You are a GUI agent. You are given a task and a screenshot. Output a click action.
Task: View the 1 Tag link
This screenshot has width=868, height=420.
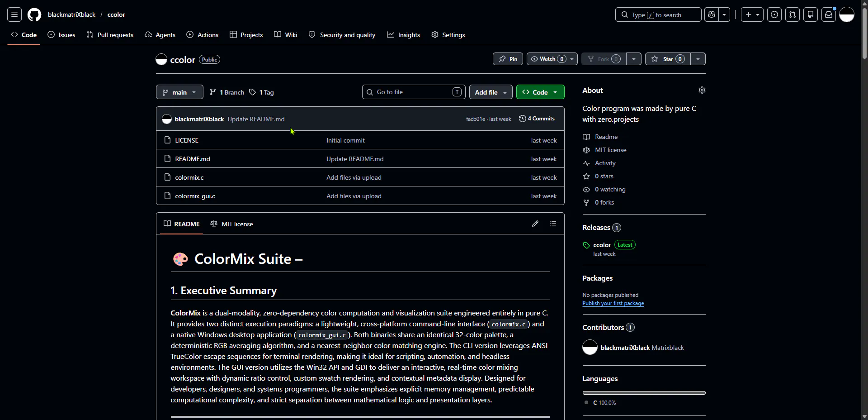(x=261, y=92)
